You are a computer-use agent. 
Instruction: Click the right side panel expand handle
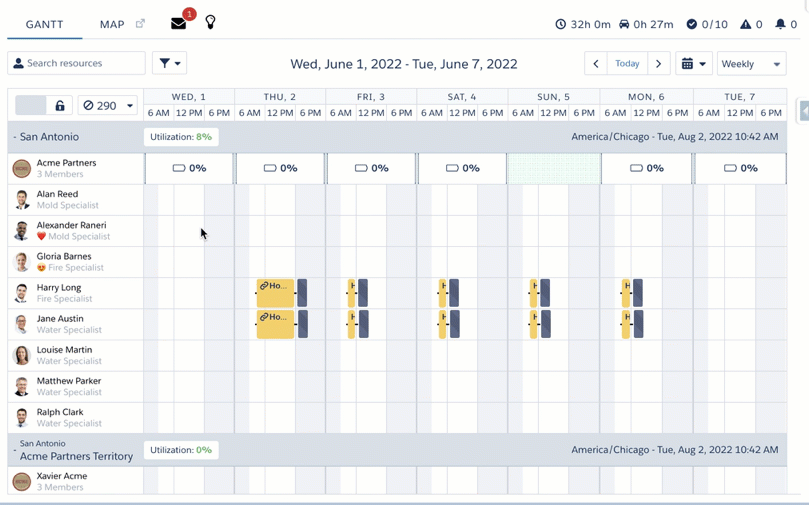803,111
